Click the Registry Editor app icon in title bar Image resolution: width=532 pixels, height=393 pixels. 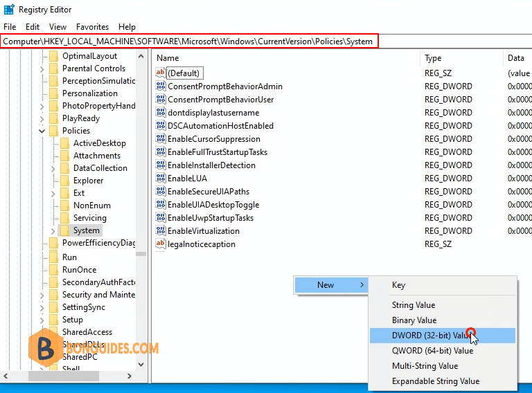click(9, 10)
